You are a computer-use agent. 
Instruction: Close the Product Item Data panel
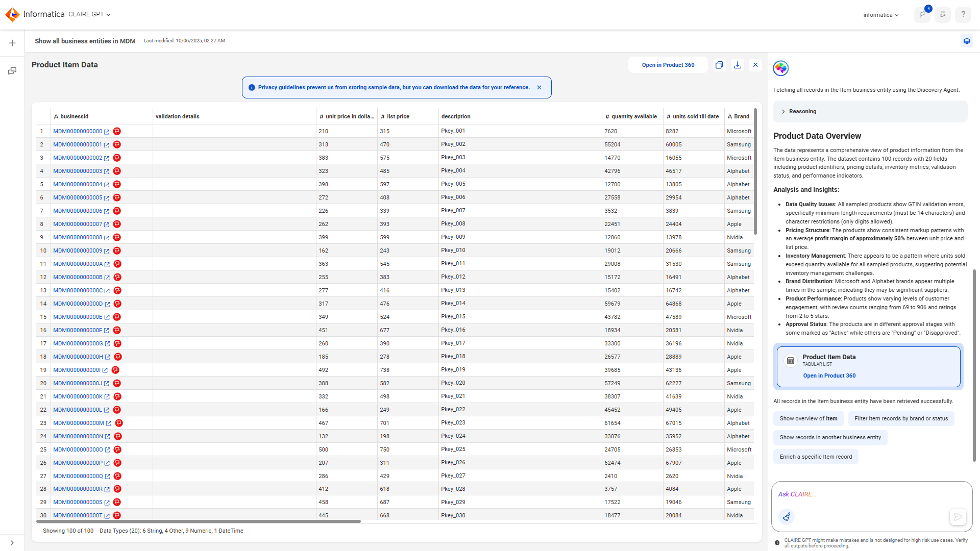tap(755, 65)
